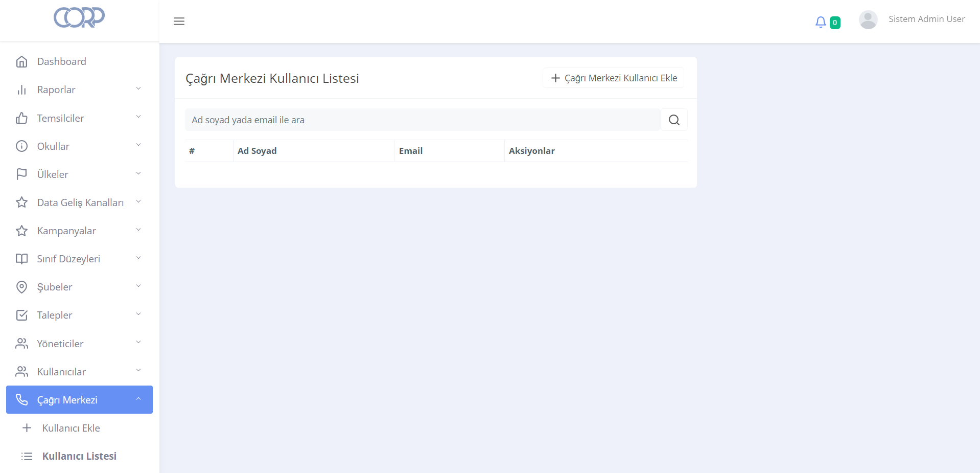Image resolution: width=980 pixels, height=473 pixels.
Task: Click the Ülkeler flag icon
Action: pos(21,174)
